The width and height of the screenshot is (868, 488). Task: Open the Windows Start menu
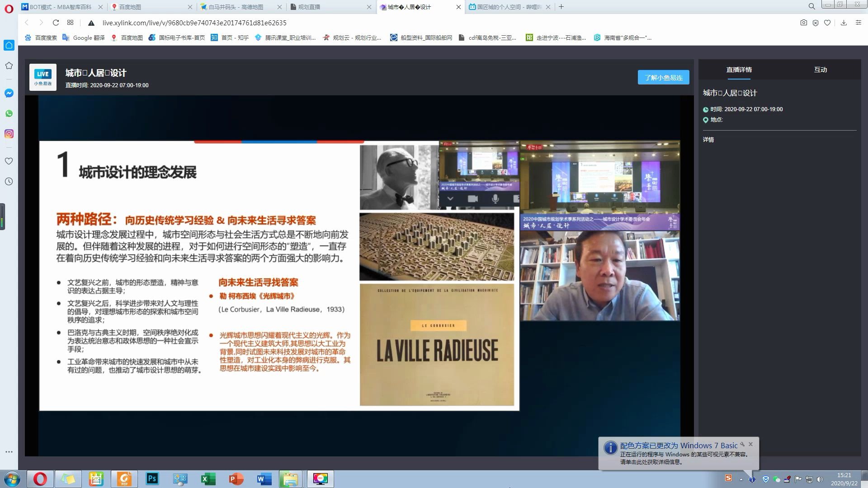(x=12, y=479)
